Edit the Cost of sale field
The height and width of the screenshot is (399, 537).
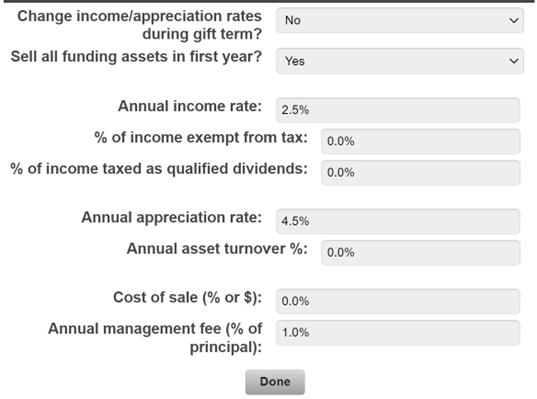(x=398, y=301)
